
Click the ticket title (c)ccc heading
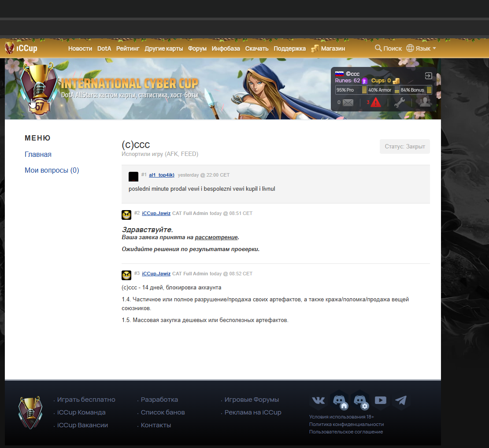(x=136, y=144)
